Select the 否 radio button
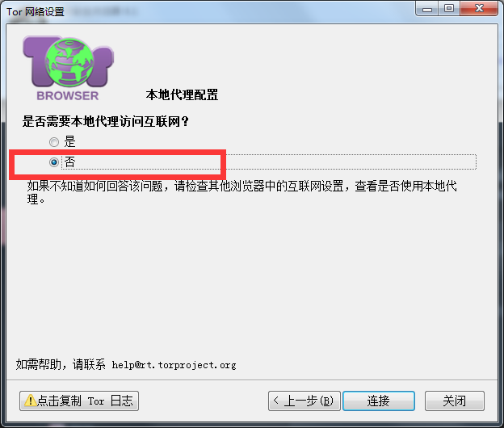 54,162
